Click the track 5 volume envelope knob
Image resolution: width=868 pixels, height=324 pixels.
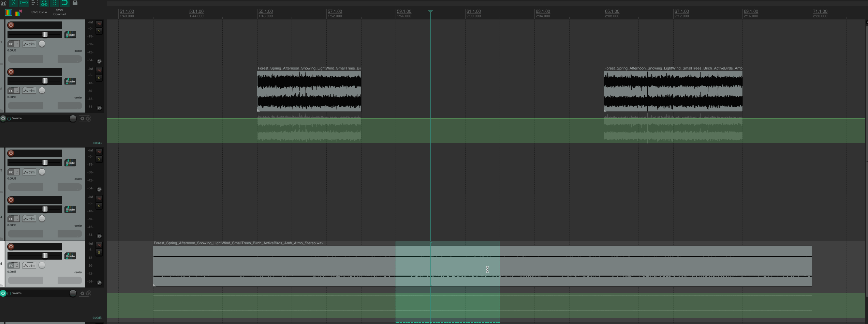tap(73, 293)
